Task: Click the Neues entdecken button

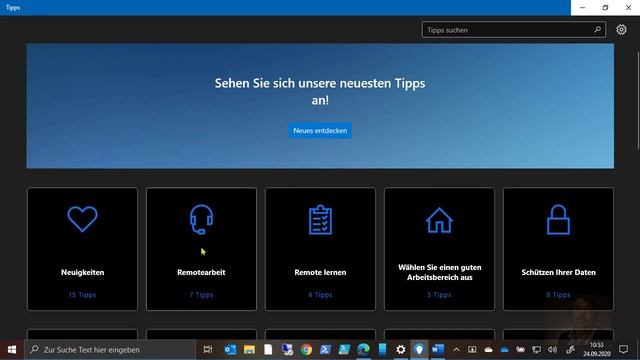Action: 320,131
